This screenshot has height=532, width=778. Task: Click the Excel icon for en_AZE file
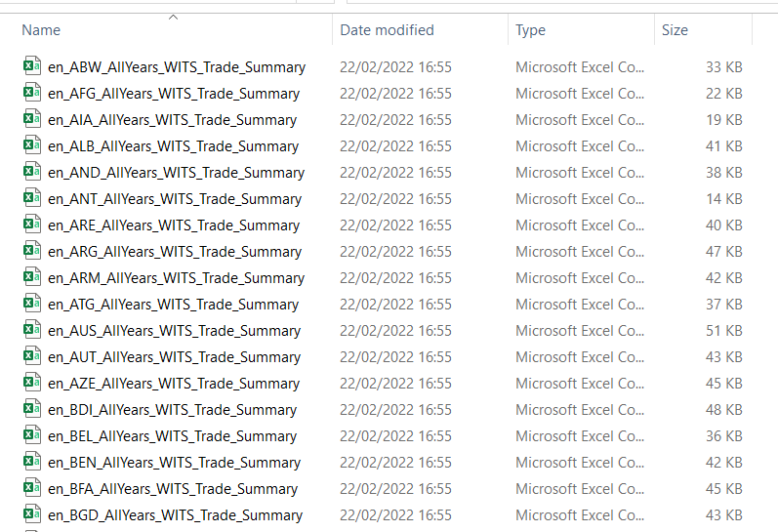pyautogui.click(x=31, y=384)
